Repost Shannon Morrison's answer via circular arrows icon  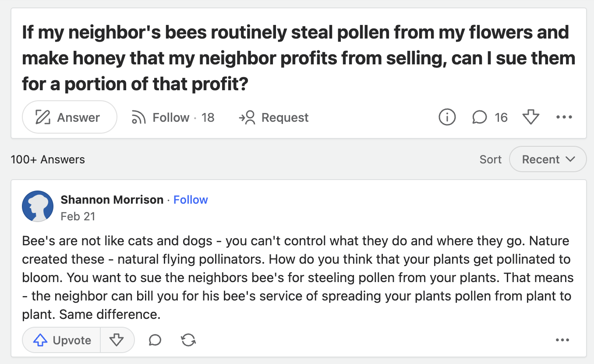[188, 340]
